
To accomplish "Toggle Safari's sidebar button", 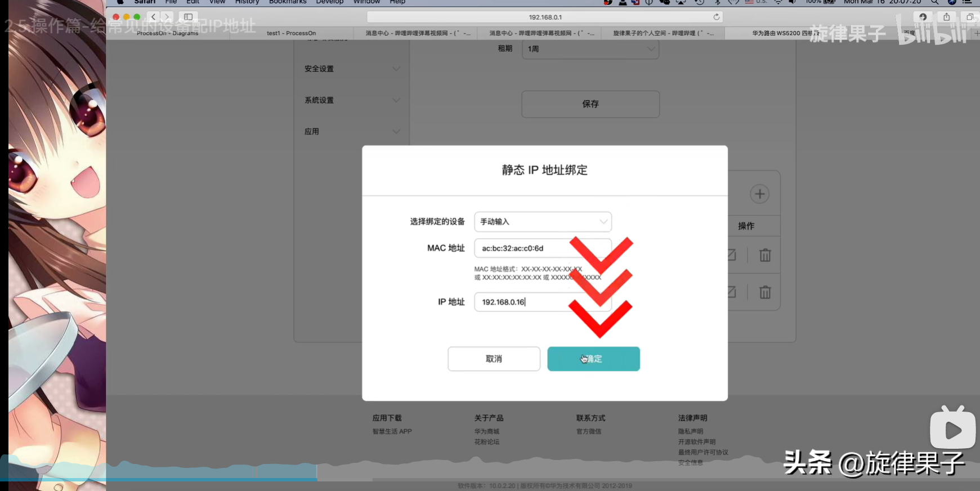I will [188, 17].
